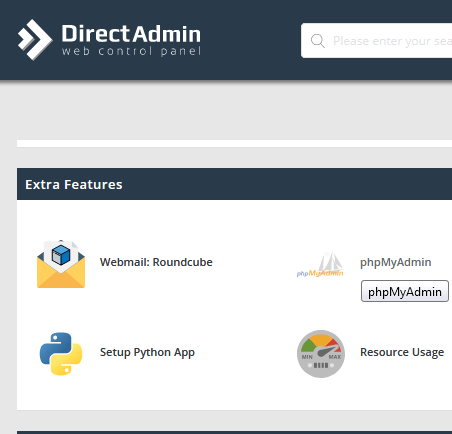Image resolution: width=452 pixels, height=434 pixels.
Task: Open the phpMyAdmin text link
Action: (396, 262)
